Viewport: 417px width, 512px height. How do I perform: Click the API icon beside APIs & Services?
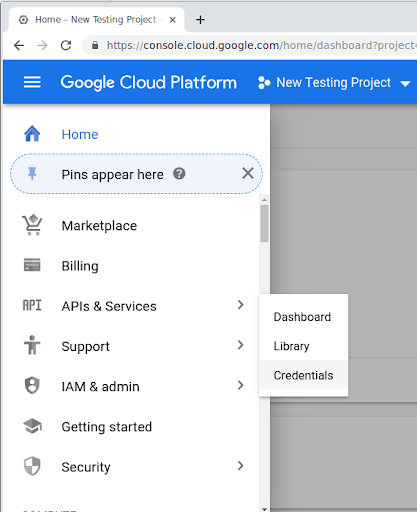[x=32, y=305]
